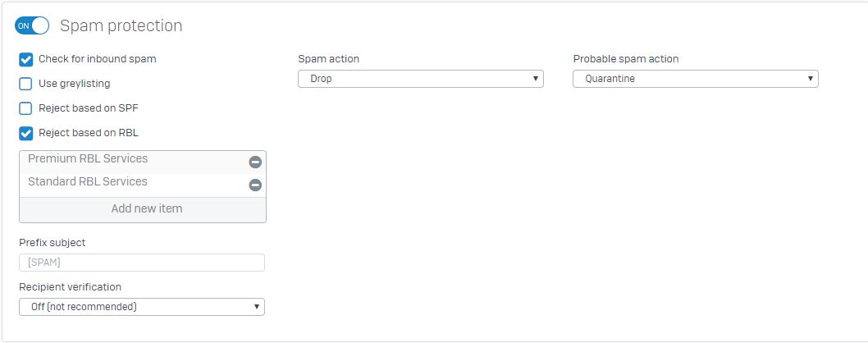Turn off the Spam protection switch

coord(32,25)
